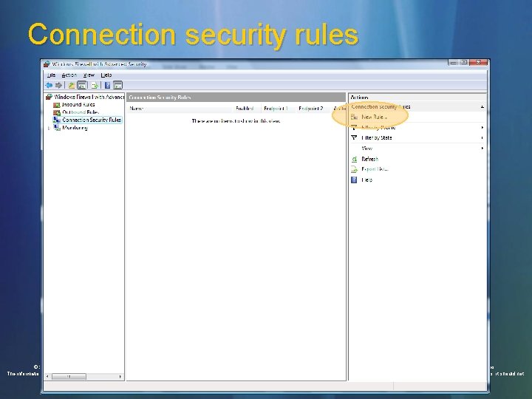The width and height of the screenshot is (532, 399).
Task: Click the Export List toolbar icon
Action: click(95, 85)
